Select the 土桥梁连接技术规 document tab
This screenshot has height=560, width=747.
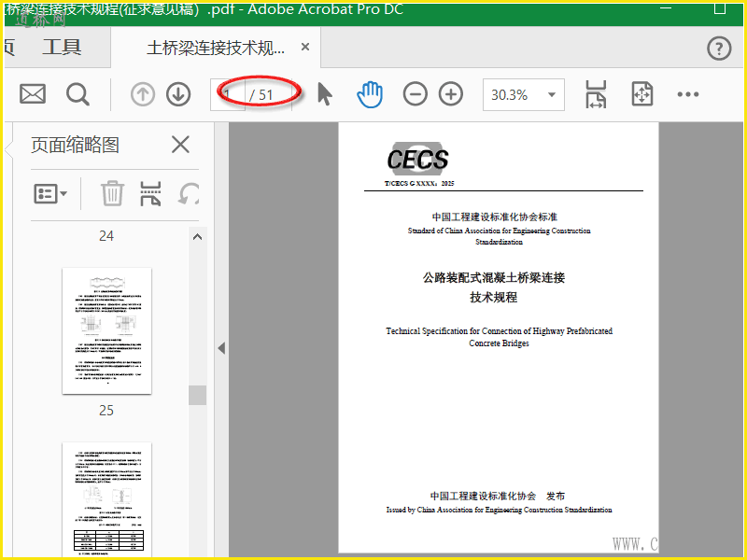tap(216, 48)
